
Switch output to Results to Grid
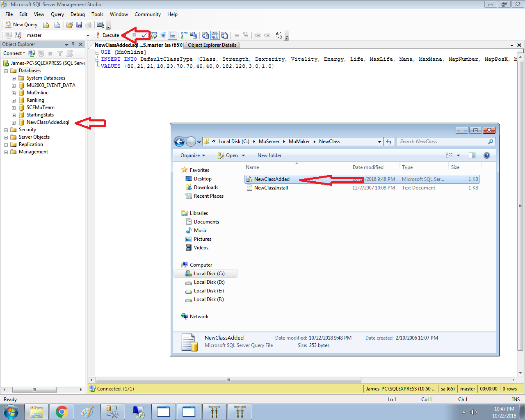215,35
